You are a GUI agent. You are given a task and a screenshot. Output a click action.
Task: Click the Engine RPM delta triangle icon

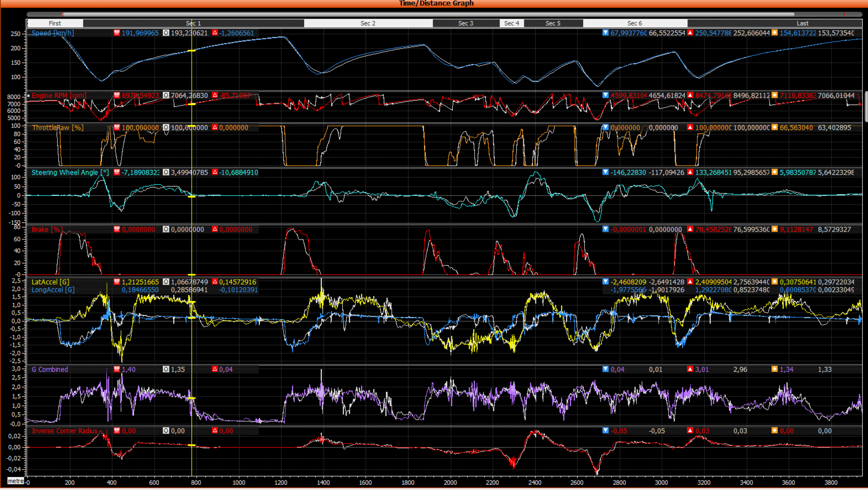[215, 96]
